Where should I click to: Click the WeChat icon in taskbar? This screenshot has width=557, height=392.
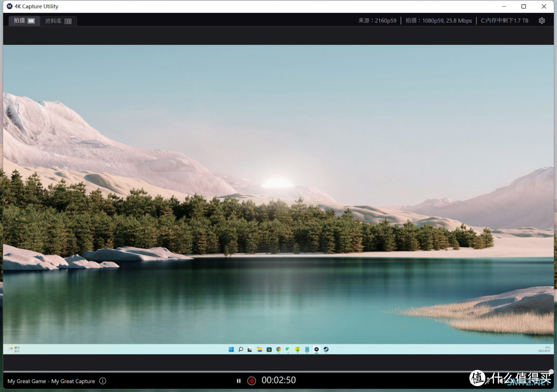(x=288, y=349)
